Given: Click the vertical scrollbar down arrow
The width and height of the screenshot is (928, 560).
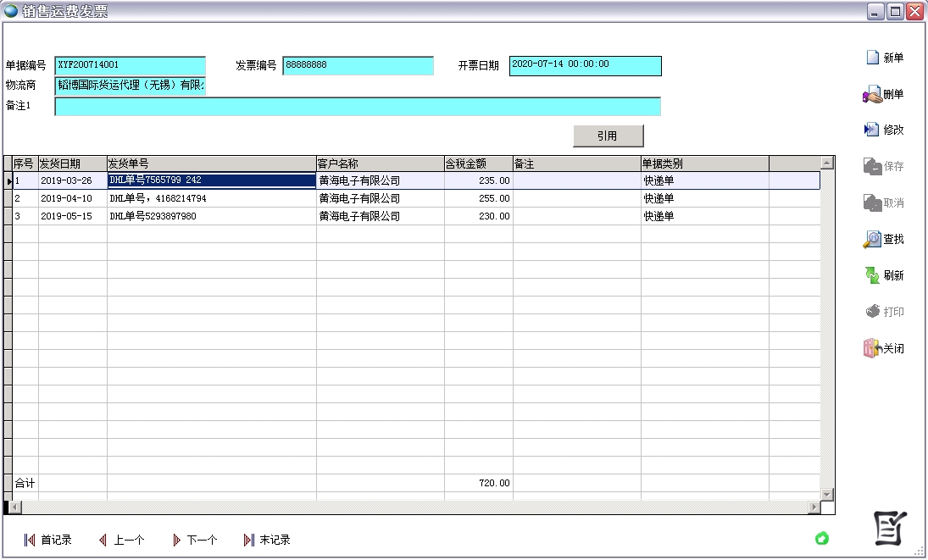Looking at the screenshot, I should 825,495.
